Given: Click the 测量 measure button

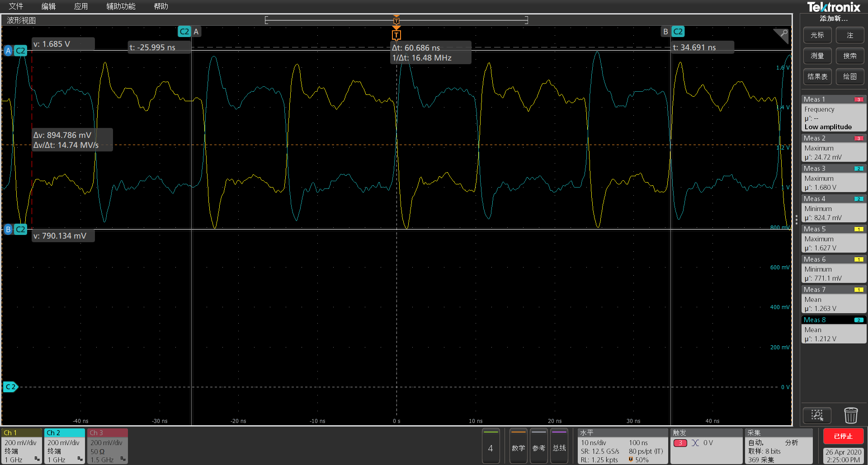Looking at the screenshot, I should [x=817, y=56].
